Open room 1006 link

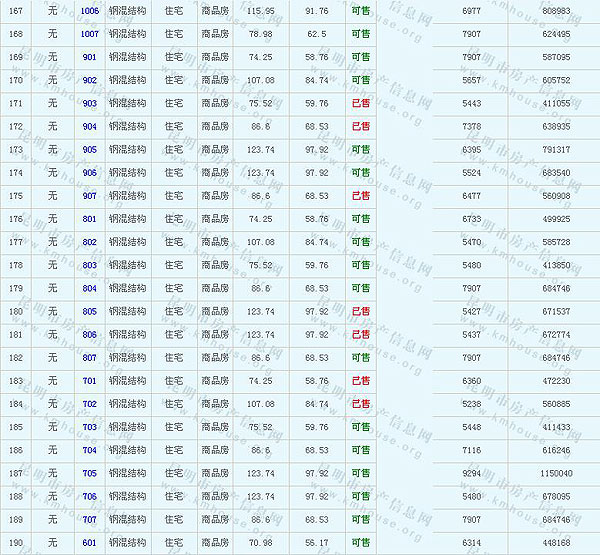click(x=89, y=10)
